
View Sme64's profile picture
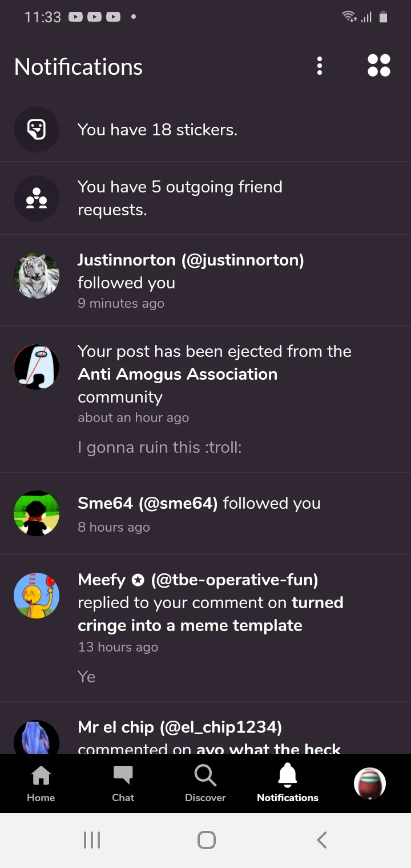[x=37, y=513]
